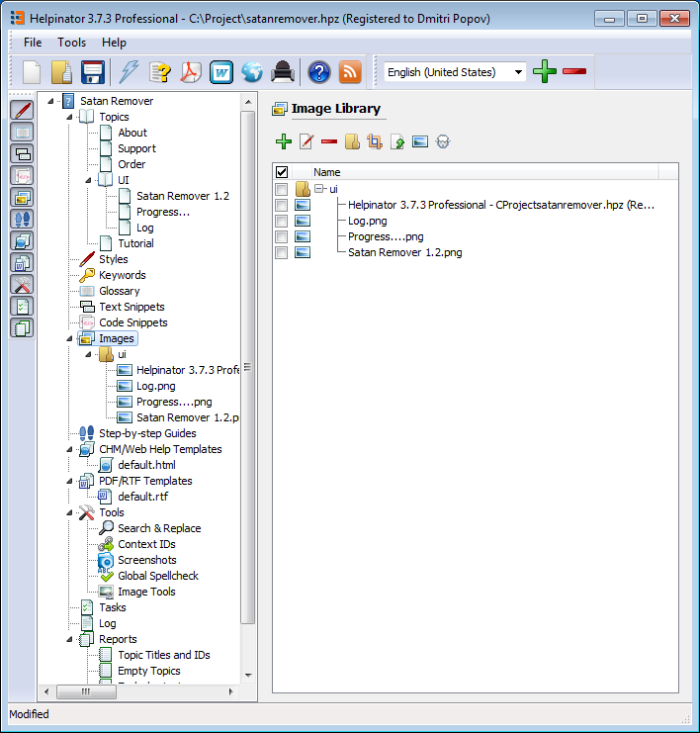Click the export image arrow icon
This screenshot has height=733, width=700.
click(397, 141)
